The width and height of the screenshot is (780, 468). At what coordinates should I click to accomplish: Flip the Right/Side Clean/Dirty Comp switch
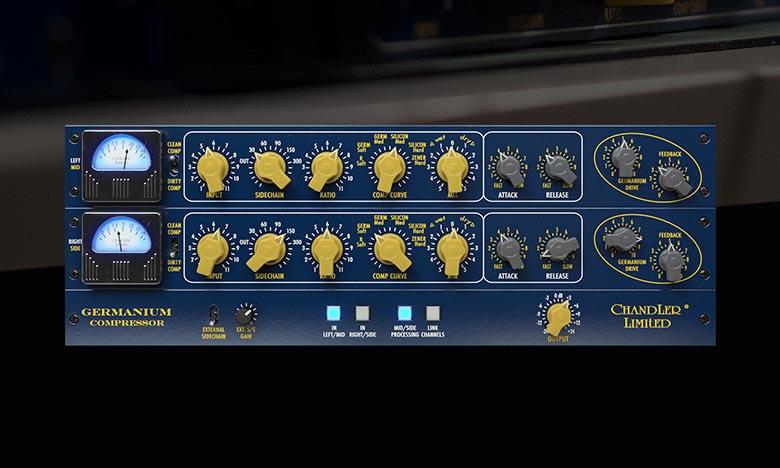tap(174, 246)
